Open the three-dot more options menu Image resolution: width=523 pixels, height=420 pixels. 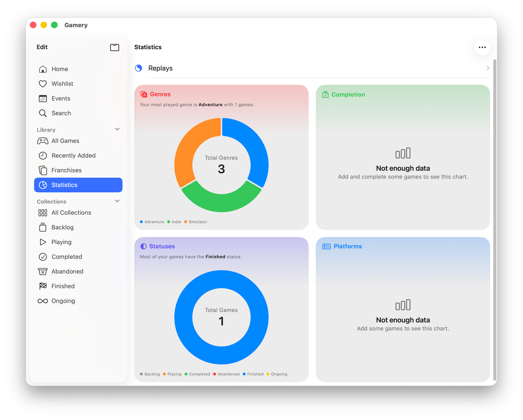(x=482, y=47)
